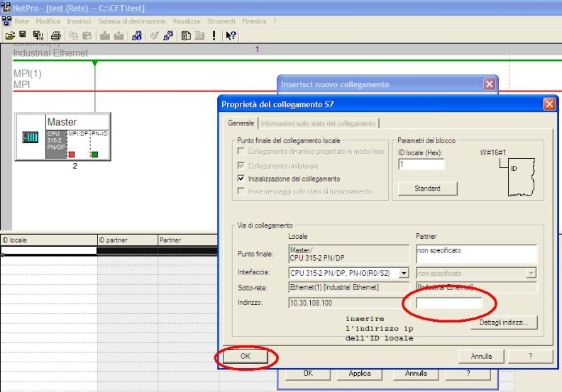
Task: Click the NetPro icon beside Rete menu
Action: [6, 21]
